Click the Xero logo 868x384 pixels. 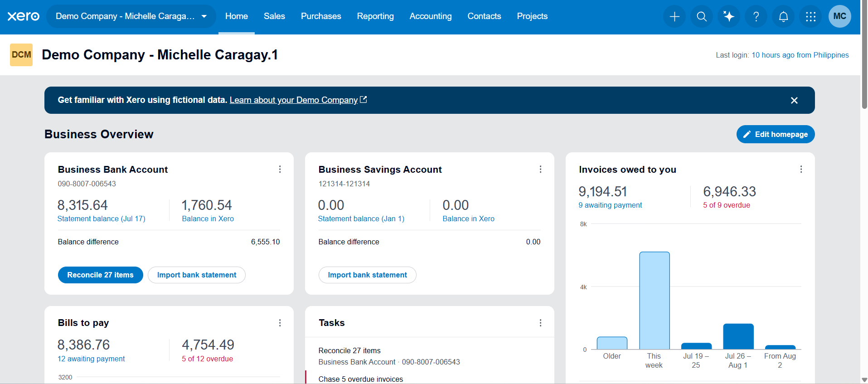point(24,16)
